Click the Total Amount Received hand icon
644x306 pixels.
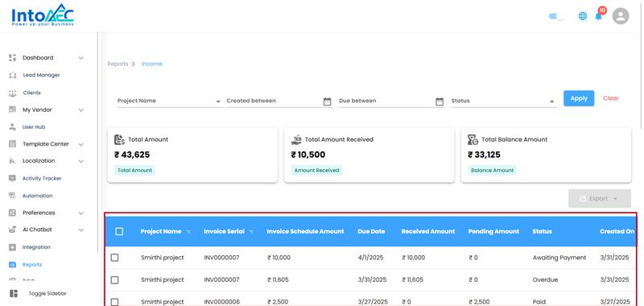click(x=296, y=139)
